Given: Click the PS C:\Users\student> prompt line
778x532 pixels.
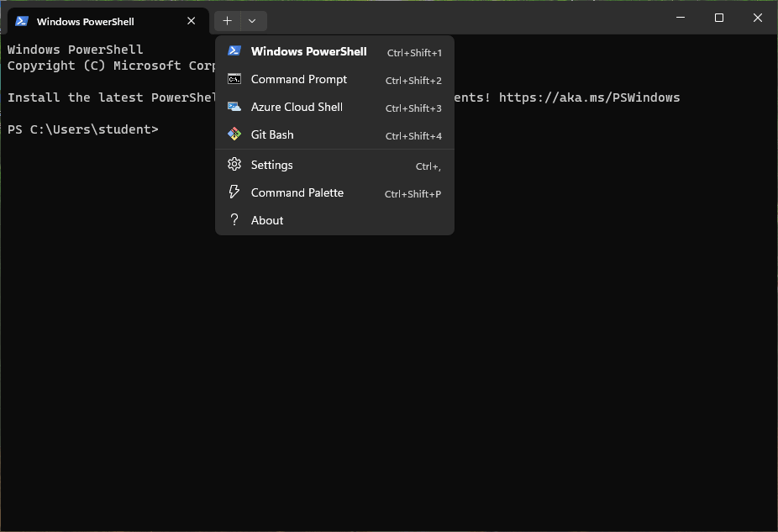Looking at the screenshot, I should click(x=83, y=129).
